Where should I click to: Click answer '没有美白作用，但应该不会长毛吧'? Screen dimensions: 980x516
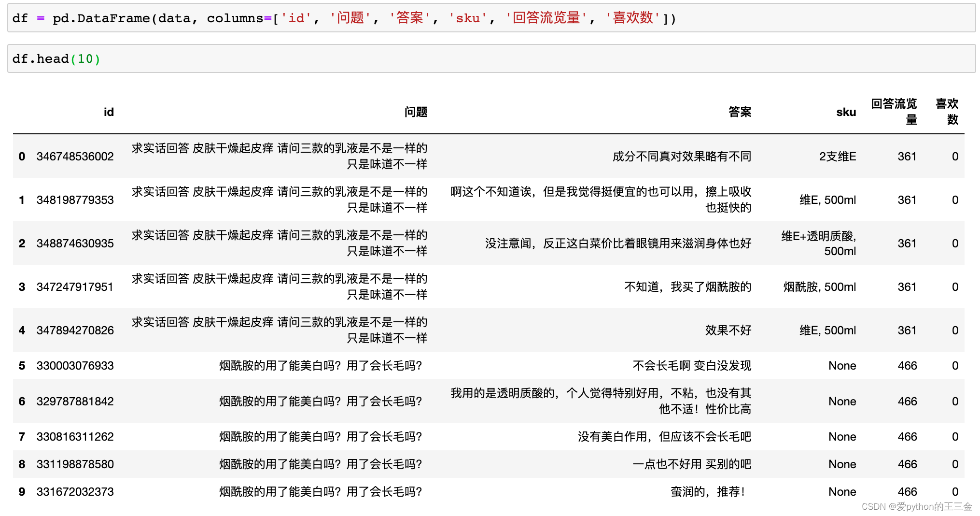click(665, 437)
